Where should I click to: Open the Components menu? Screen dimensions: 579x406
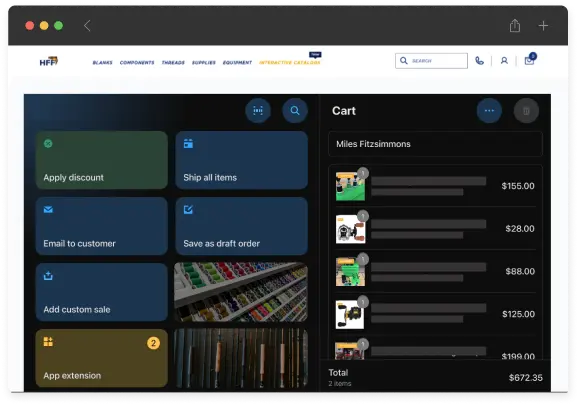tap(137, 62)
